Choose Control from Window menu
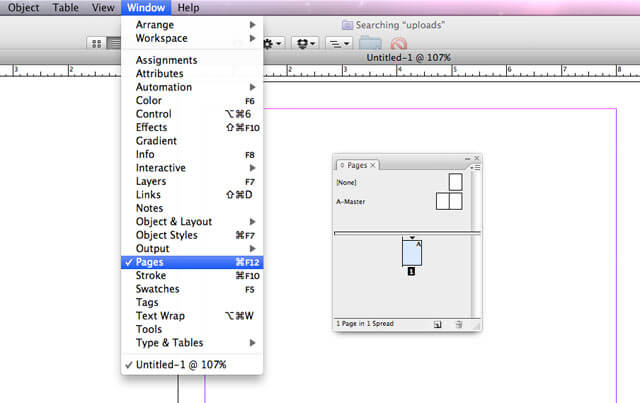This screenshot has width=640, height=403. [192, 114]
